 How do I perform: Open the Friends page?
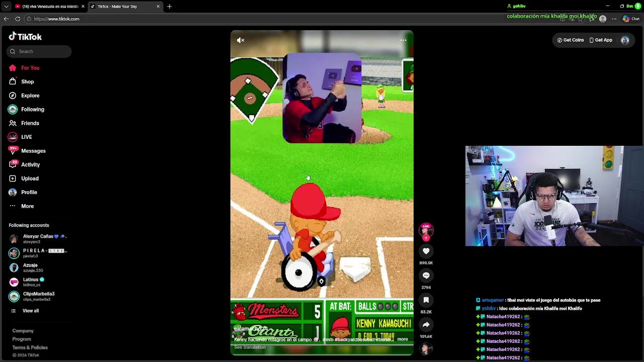coord(30,123)
